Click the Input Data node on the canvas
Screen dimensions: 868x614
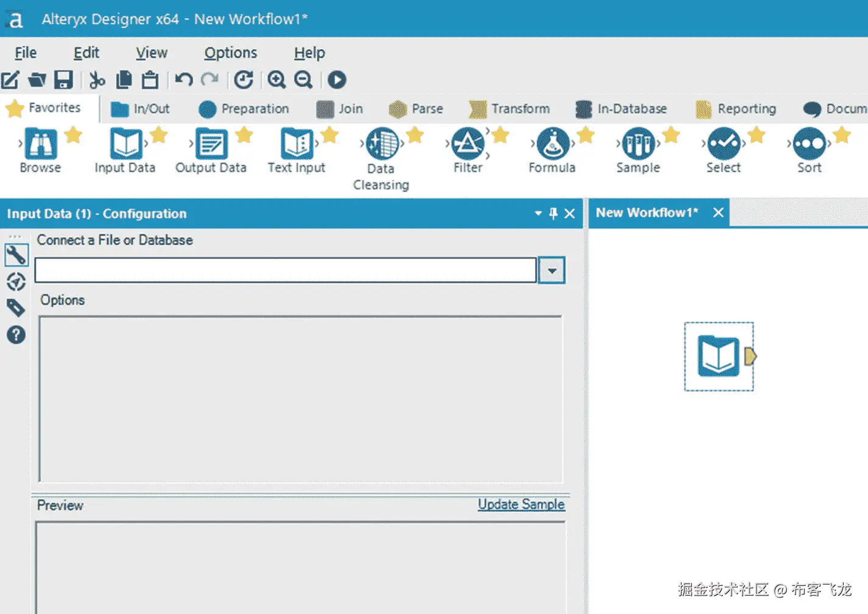[718, 356]
